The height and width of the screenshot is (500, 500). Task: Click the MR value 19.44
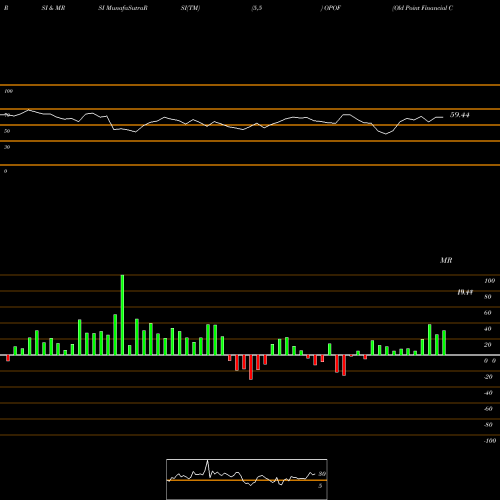tap(465, 292)
